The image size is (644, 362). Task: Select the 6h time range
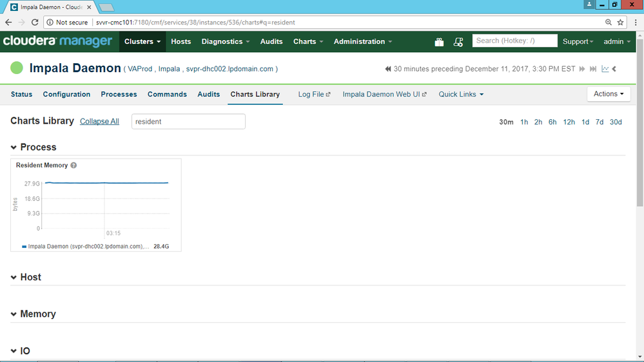[552, 122]
